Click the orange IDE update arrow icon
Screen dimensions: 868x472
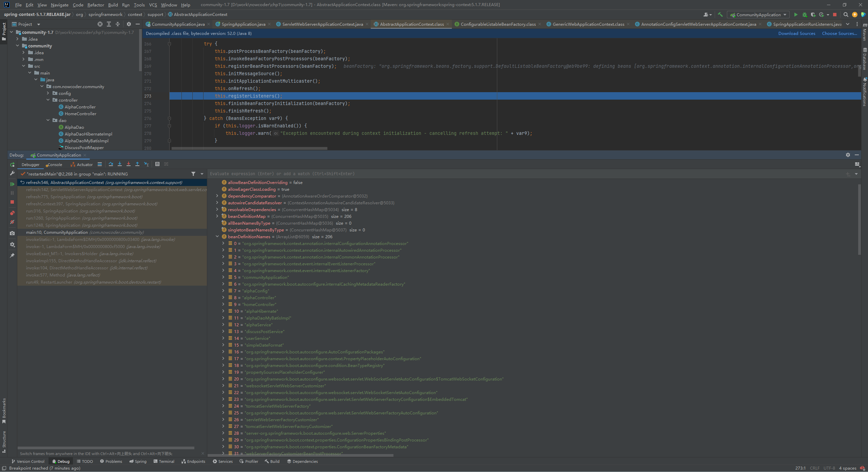click(855, 15)
